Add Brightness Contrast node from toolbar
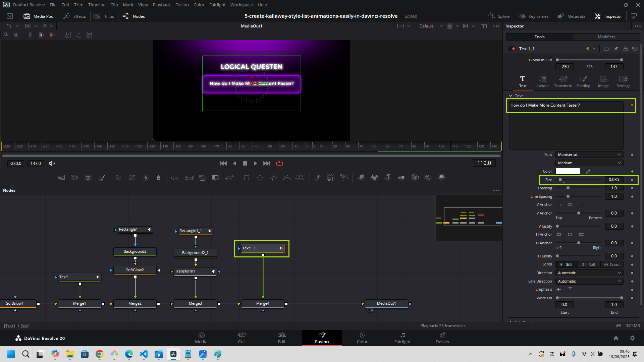This screenshot has width=644, height=362. coord(146,178)
